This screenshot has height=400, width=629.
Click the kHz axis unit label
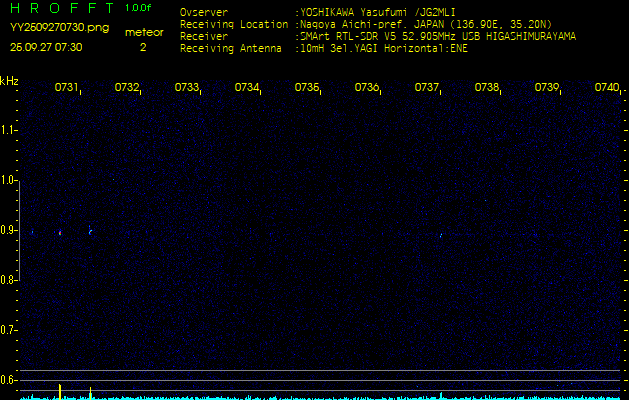pos(9,81)
